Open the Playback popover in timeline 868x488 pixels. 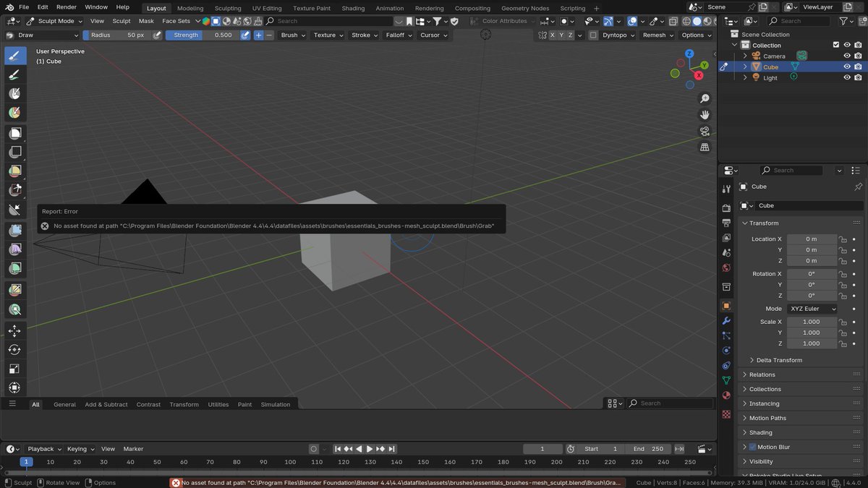tap(44, 449)
